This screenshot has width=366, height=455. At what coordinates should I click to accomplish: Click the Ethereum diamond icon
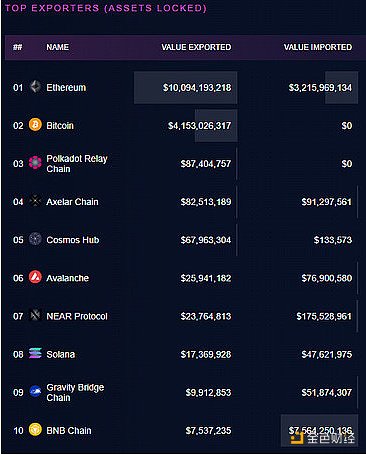tap(35, 87)
